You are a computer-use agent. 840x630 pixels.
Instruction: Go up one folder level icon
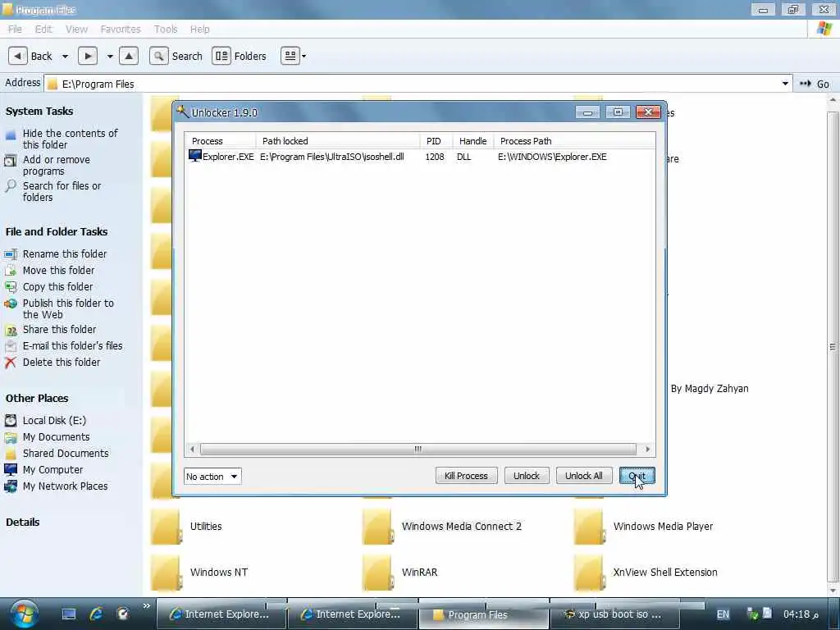point(129,56)
